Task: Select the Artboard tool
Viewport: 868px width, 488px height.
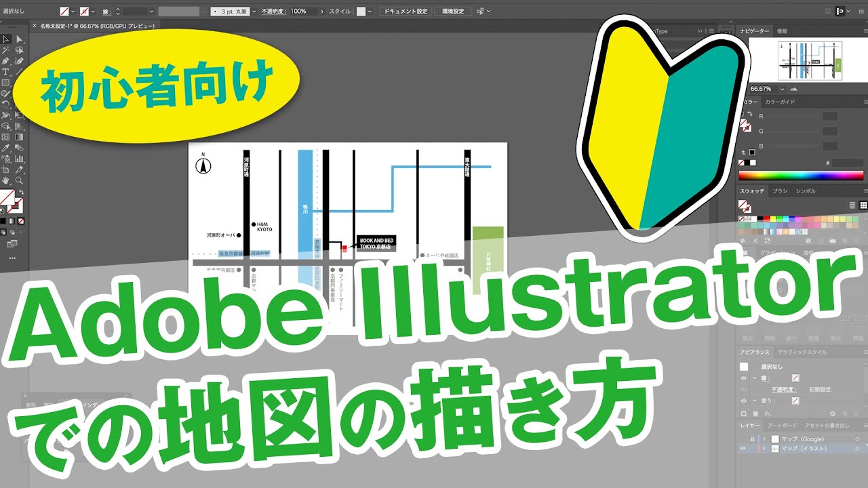Action: 6,169
